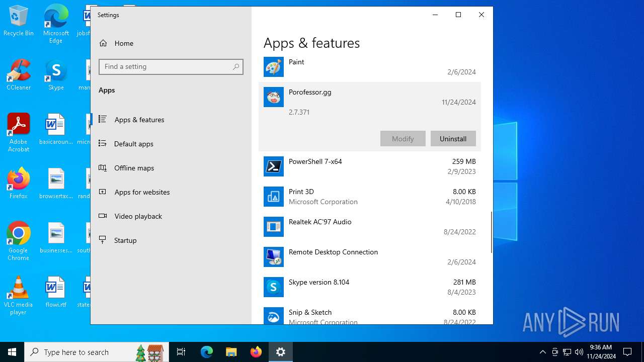Open File Explorer from the taskbar
The height and width of the screenshot is (362, 644).
231,352
